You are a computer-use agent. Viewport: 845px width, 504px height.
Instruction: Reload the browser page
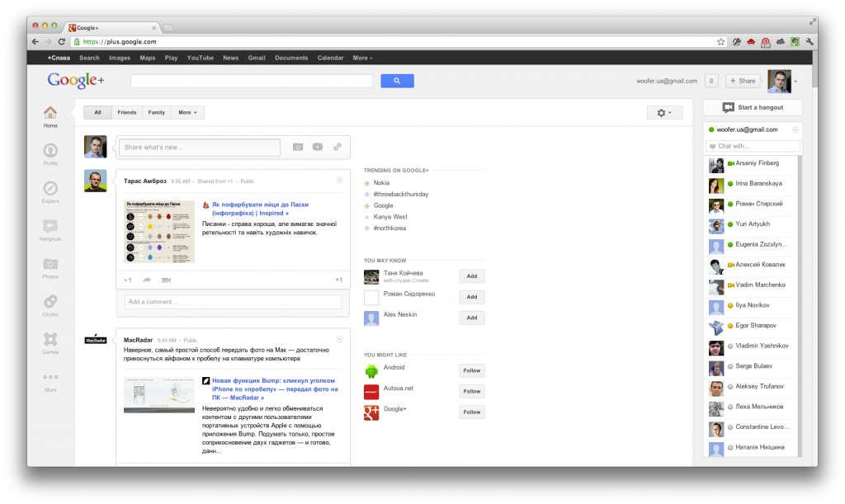tap(61, 41)
